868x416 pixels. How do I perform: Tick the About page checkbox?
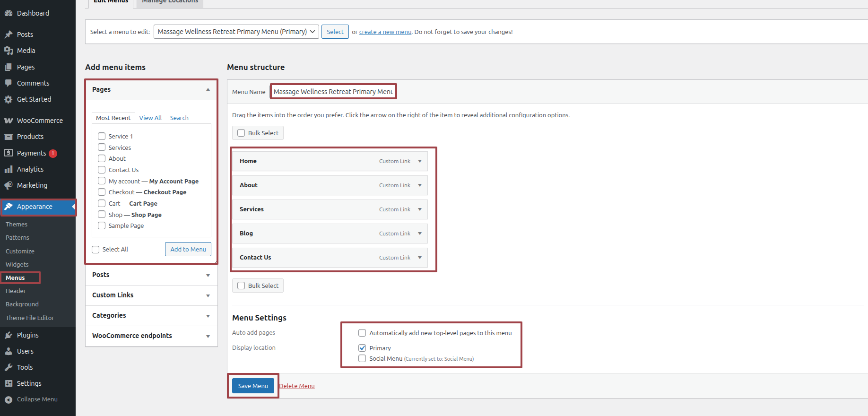pyautogui.click(x=102, y=158)
